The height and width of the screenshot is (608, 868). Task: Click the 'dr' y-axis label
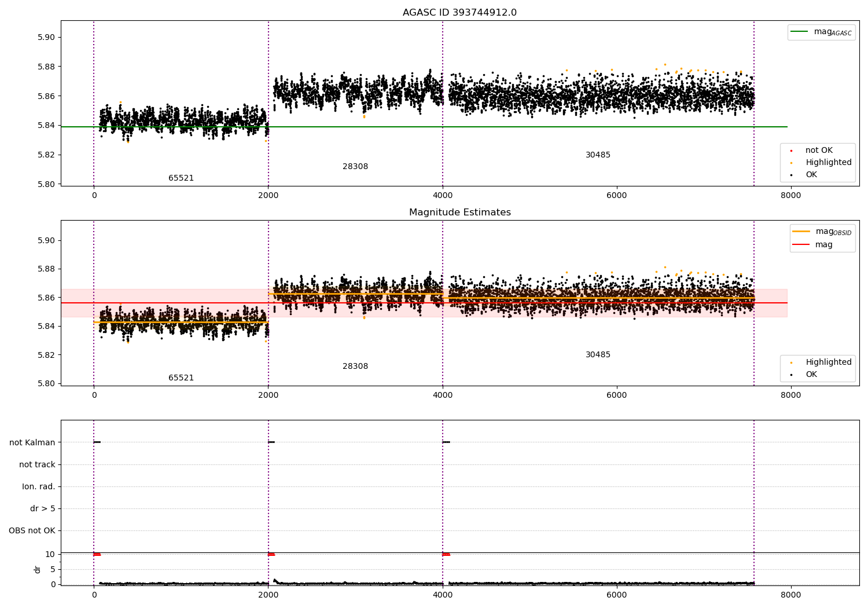(x=38, y=569)
